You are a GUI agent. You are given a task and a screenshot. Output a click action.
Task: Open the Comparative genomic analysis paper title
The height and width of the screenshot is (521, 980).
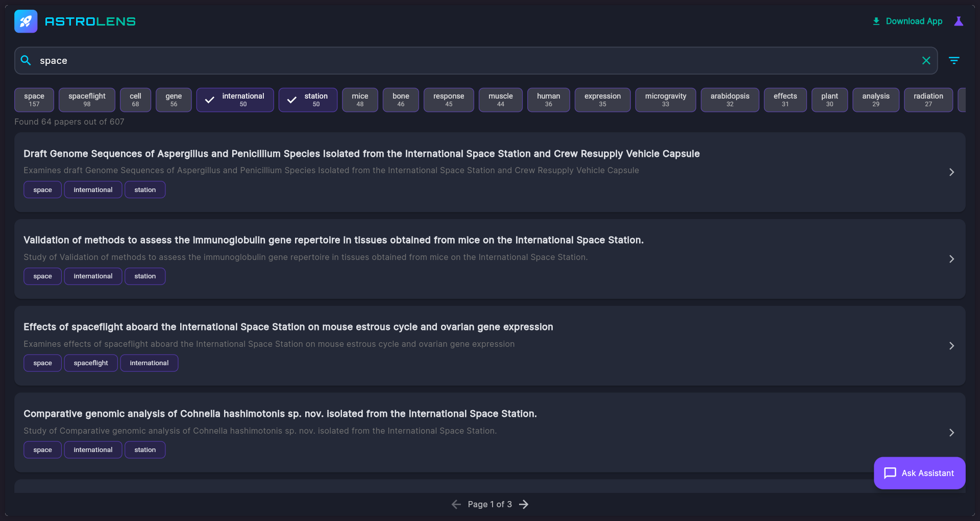click(280, 414)
